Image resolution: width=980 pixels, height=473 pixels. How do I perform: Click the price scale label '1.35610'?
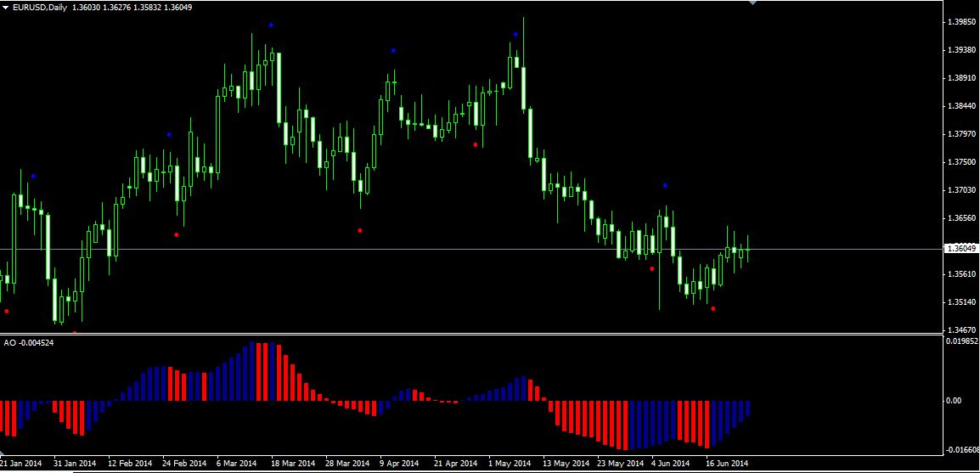click(962, 274)
